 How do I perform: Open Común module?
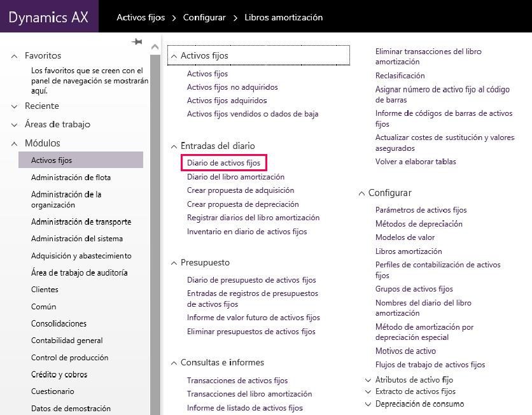click(44, 306)
